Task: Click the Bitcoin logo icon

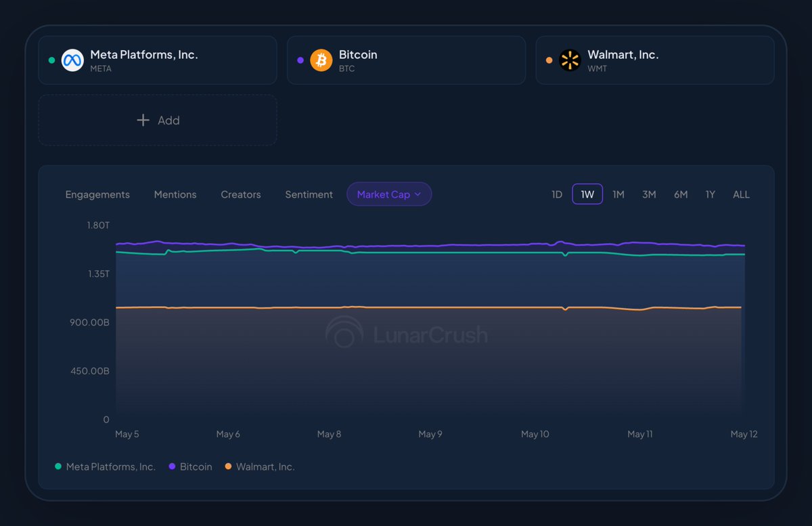Action: [x=321, y=60]
